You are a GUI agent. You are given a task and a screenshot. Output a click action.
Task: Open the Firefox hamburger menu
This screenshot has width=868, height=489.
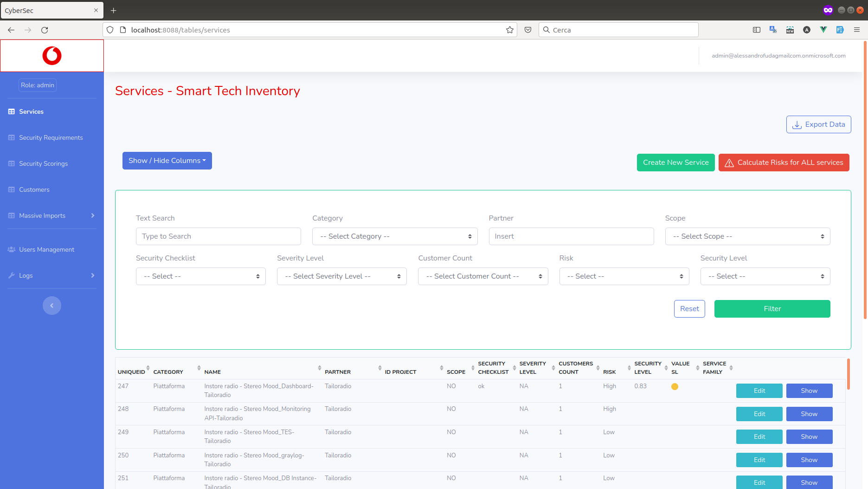click(x=857, y=30)
